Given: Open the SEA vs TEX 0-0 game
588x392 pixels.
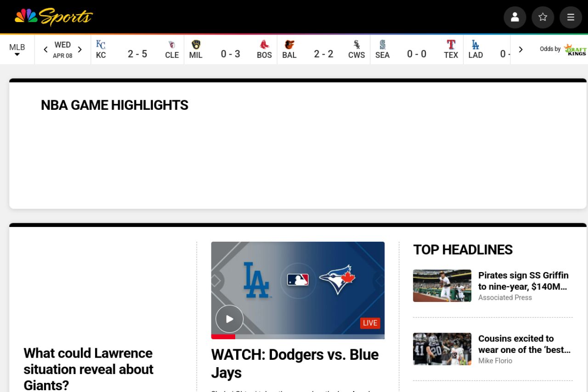Looking at the screenshot, I should (x=416, y=54).
